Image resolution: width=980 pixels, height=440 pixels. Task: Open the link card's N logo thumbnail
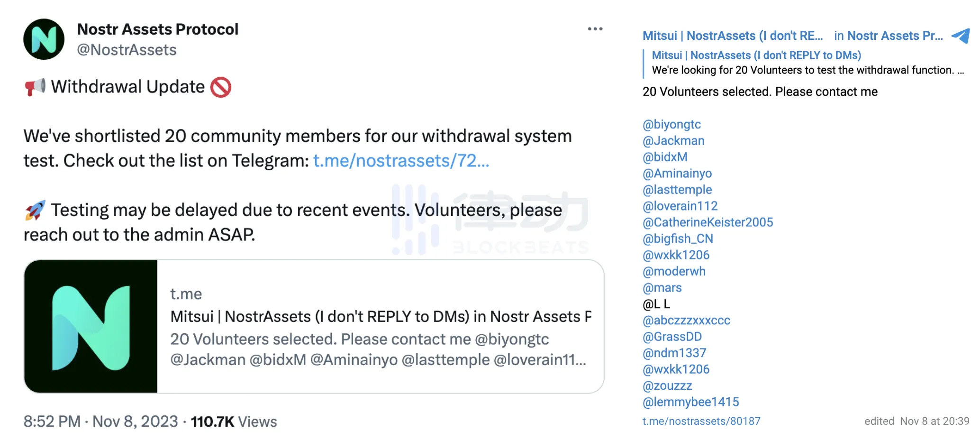click(x=91, y=326)
